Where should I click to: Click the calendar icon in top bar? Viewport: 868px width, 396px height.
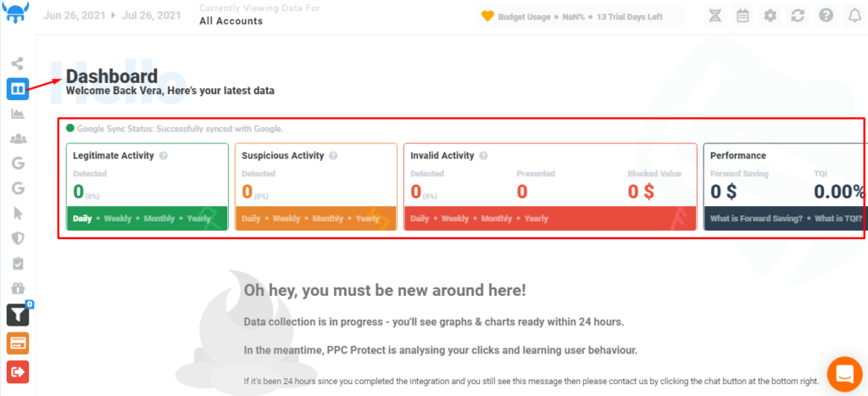[743, 16]
